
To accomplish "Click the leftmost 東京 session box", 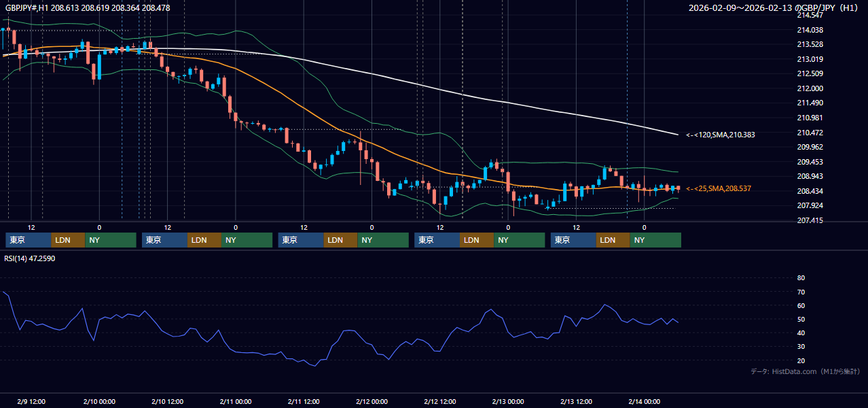I will point(29,240).
